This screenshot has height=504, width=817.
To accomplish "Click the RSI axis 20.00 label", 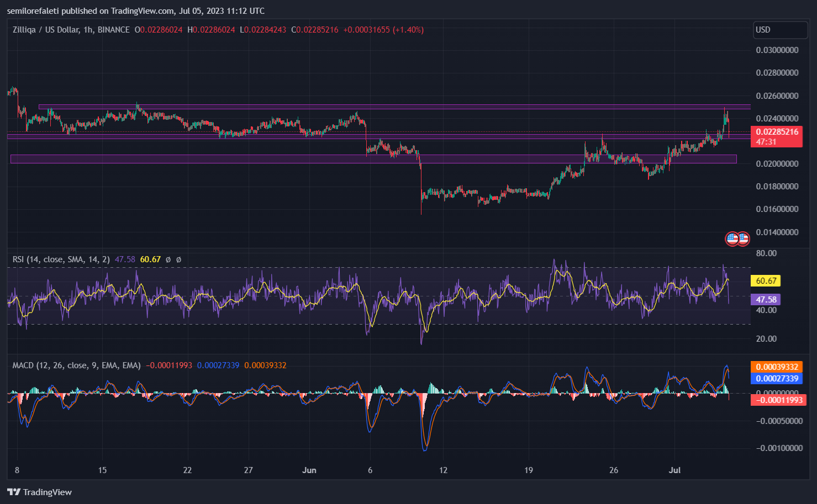I will tap(766, 339).
